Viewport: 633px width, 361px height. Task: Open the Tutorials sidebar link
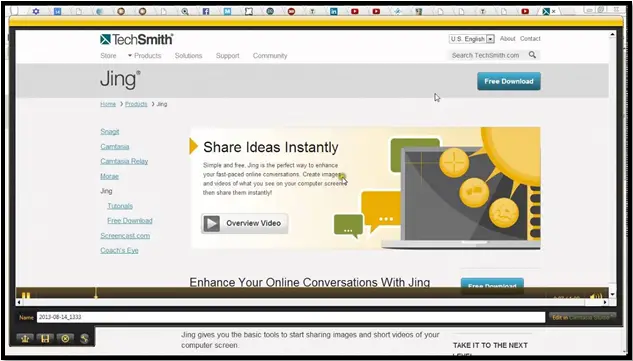(120, 206)
